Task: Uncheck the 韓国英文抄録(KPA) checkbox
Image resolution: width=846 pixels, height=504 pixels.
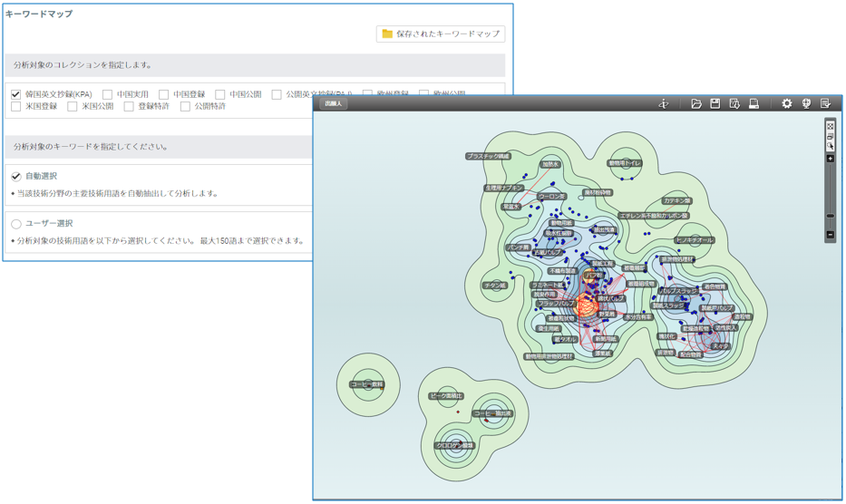Action: pyautogui.click(x=16, y=94)
